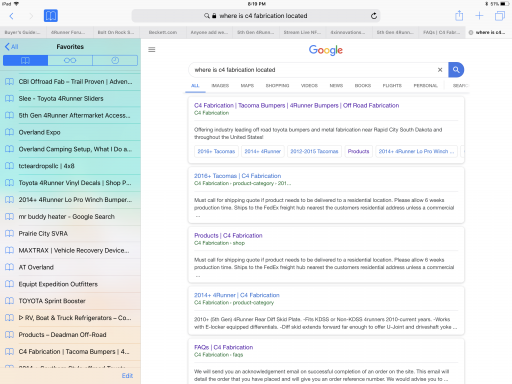Viewport: 512px width, 384px height.
Task: Select the FLIGHTS results filter
Action: (392, 86)
